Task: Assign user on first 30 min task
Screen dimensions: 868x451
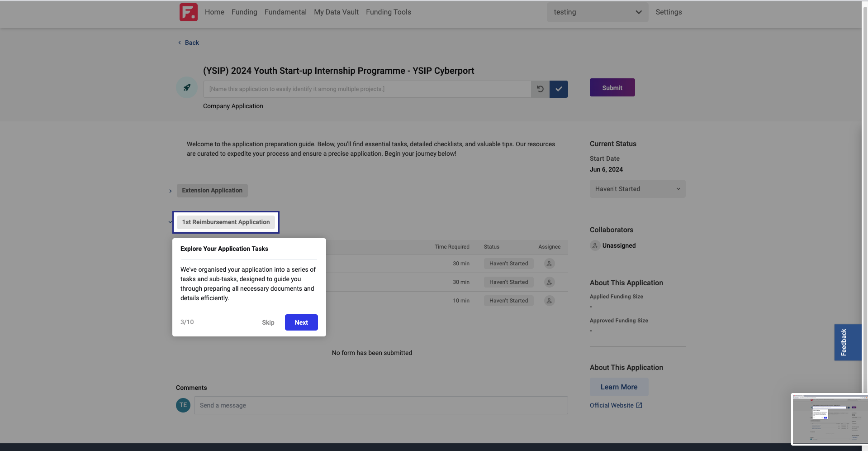Action: click(x=549, y=264)
